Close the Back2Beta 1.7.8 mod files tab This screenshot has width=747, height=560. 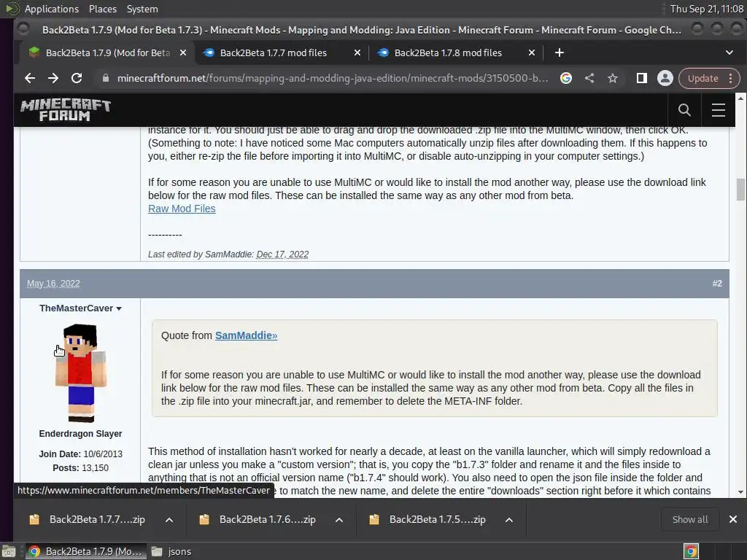pyautogui.click(x=532, y=52)
